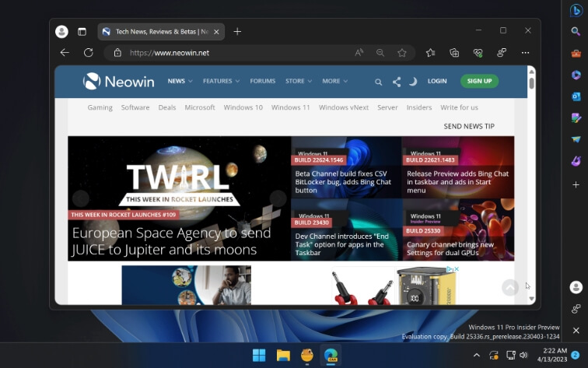Viewport: 588px width, 368px height.
Task: Open the JUICE to Jupiter headline article
Action: [171, 241]
